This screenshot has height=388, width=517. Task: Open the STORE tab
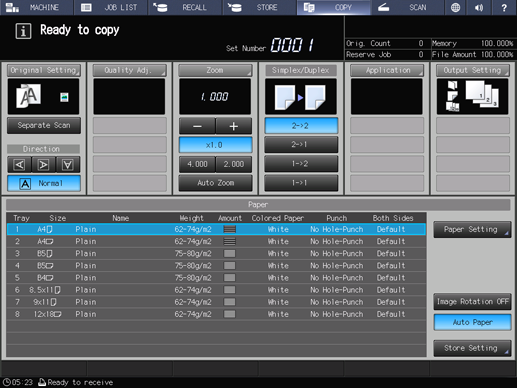click(259, 7)
